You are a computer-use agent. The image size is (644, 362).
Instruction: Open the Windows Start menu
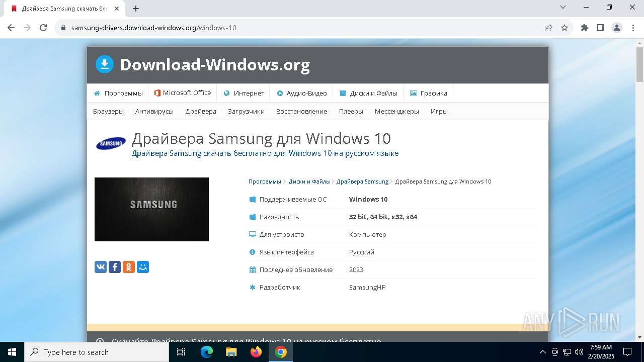point(12,352)
